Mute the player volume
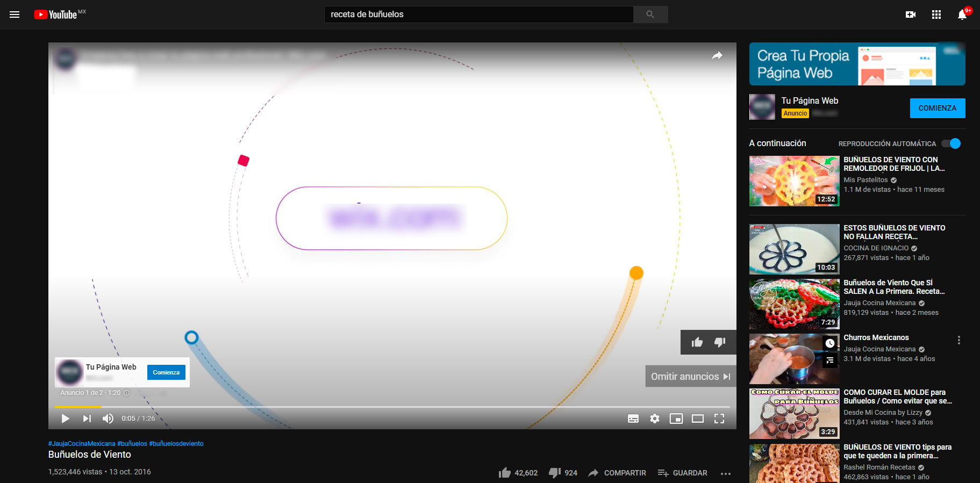 [x=108, y=419]
